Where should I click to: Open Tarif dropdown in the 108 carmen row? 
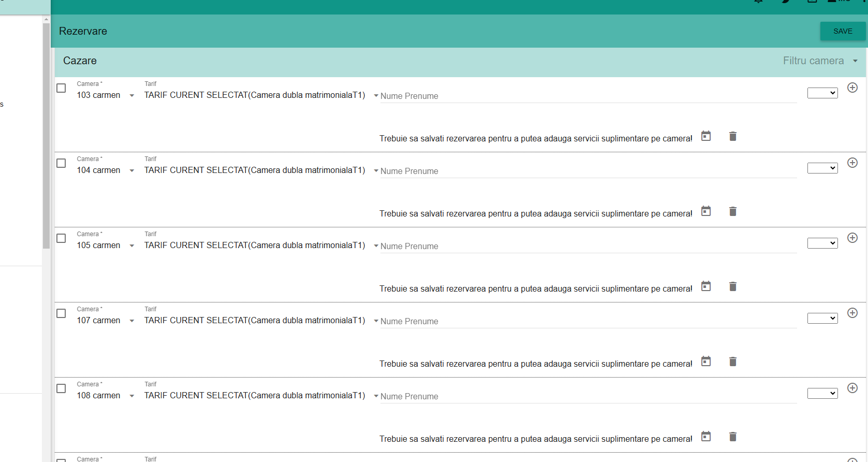click(261, 396)
